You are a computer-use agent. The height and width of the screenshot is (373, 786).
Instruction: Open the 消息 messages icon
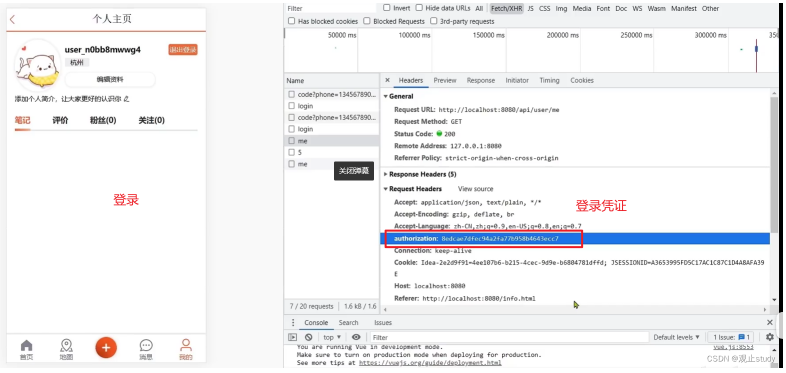click(146, 349)
